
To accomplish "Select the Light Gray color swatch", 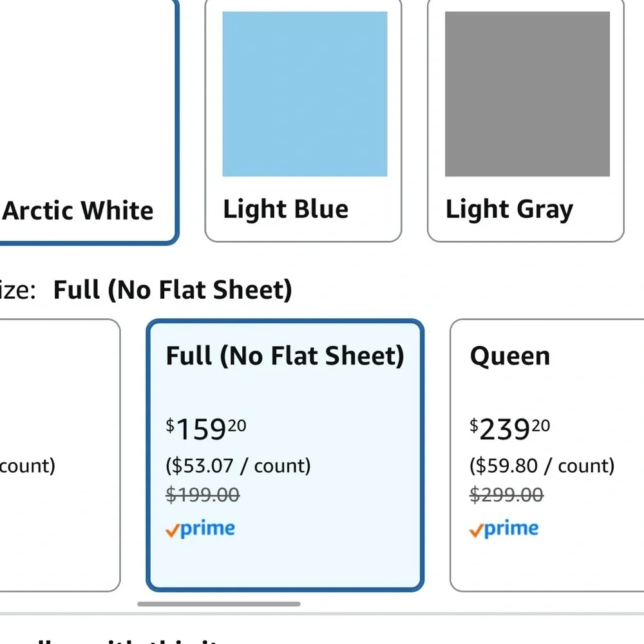I will (x=526, y=120).
